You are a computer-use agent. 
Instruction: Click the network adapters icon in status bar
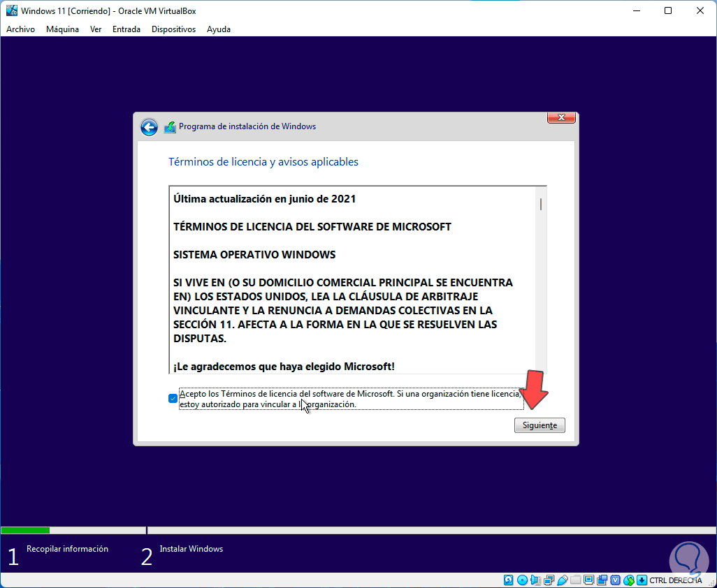coord(549,580)
